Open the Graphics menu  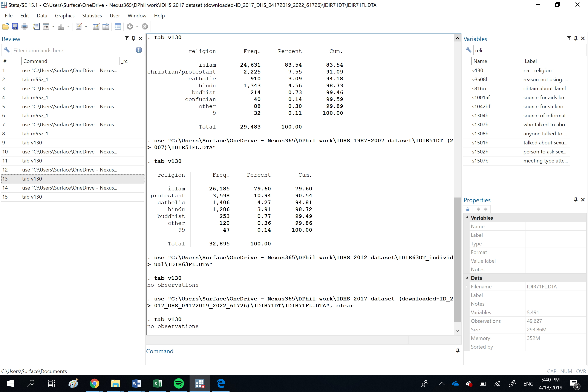[x=64, y=15]
